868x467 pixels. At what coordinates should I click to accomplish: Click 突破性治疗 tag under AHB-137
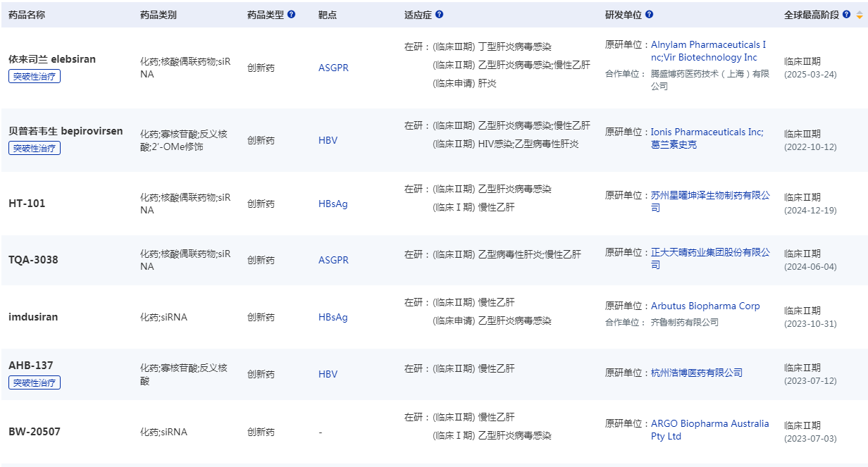coord(35,382)
